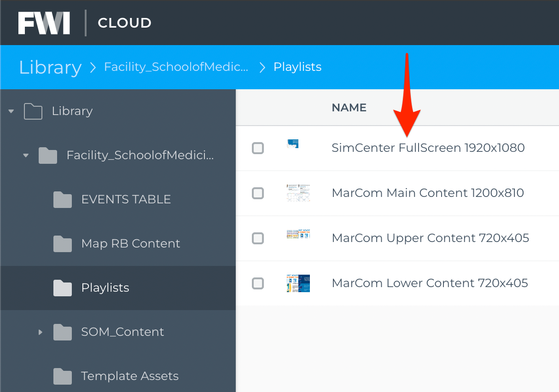Click the Playlists folder icon in sidebar
Image resolution: width=559 pixels, height=392 pixels.
63,288
